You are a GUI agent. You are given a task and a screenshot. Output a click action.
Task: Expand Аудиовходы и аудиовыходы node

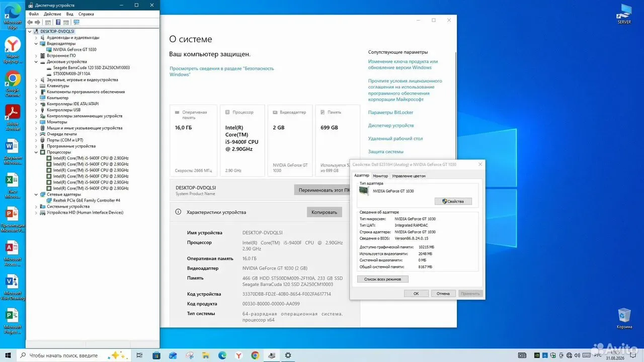[x=36, y=38]
